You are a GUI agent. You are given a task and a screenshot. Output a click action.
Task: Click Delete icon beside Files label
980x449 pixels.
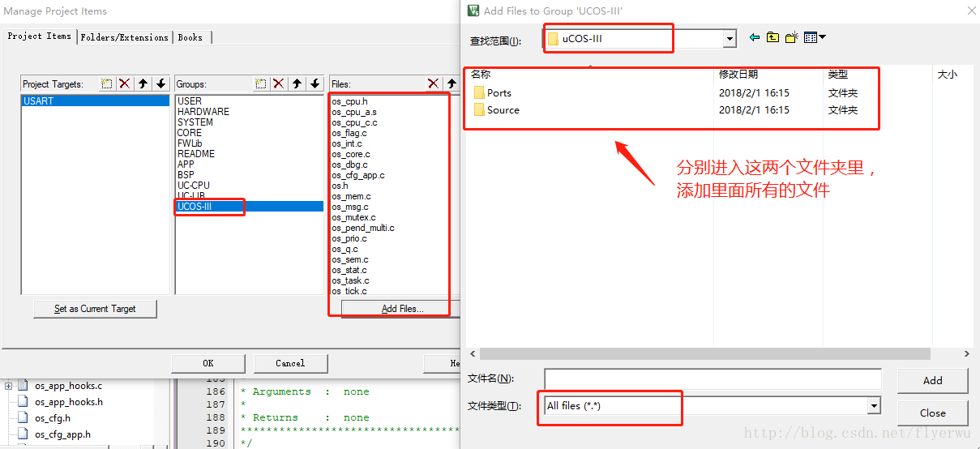tap(433, 83)
